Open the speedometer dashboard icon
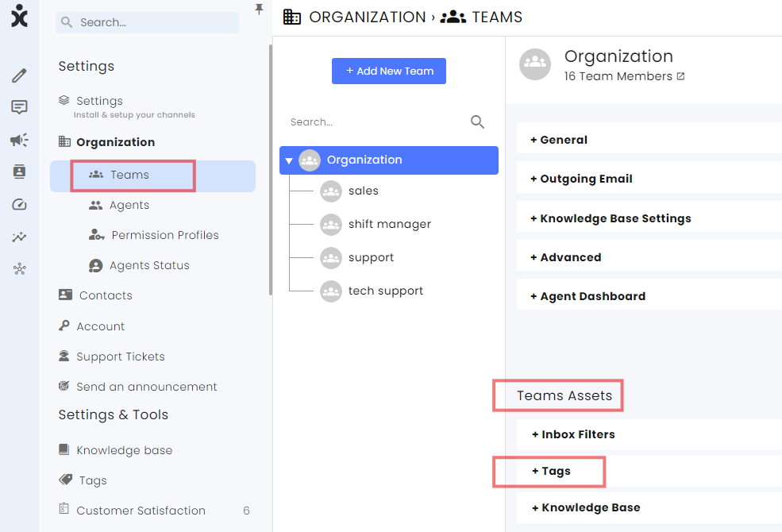Image resolution: width=782 pixels, height=532 pixels. pyautogui.click(x=19, y=204)
